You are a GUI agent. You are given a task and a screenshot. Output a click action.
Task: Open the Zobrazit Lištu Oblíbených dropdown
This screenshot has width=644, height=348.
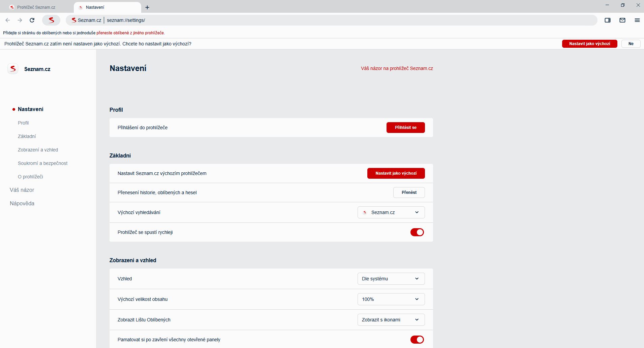coord(391,320)
